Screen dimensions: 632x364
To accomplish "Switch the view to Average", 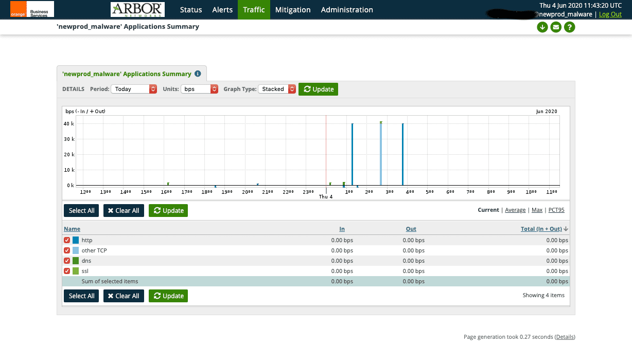I will point(515,210).
